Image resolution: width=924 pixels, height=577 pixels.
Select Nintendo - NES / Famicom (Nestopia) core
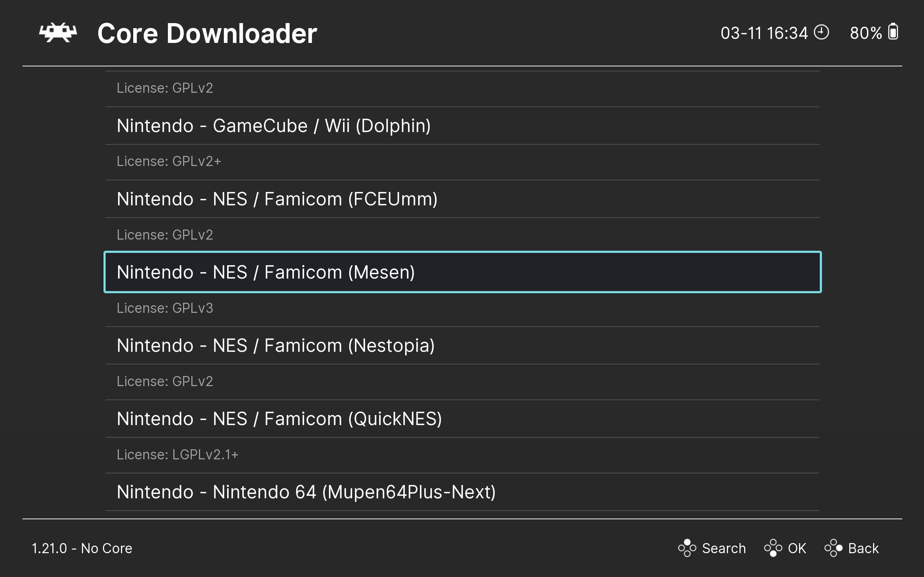[275, 345]
